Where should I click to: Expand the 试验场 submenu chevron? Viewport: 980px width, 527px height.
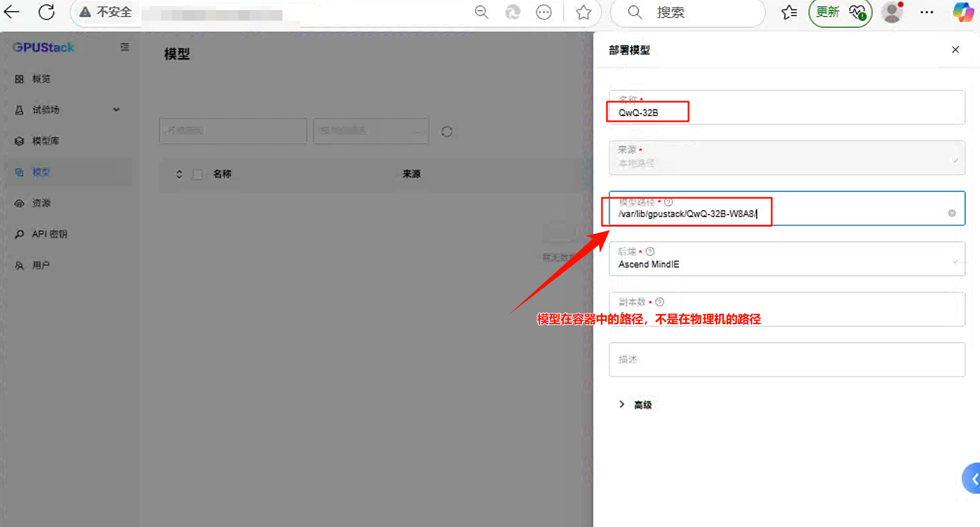116,110
